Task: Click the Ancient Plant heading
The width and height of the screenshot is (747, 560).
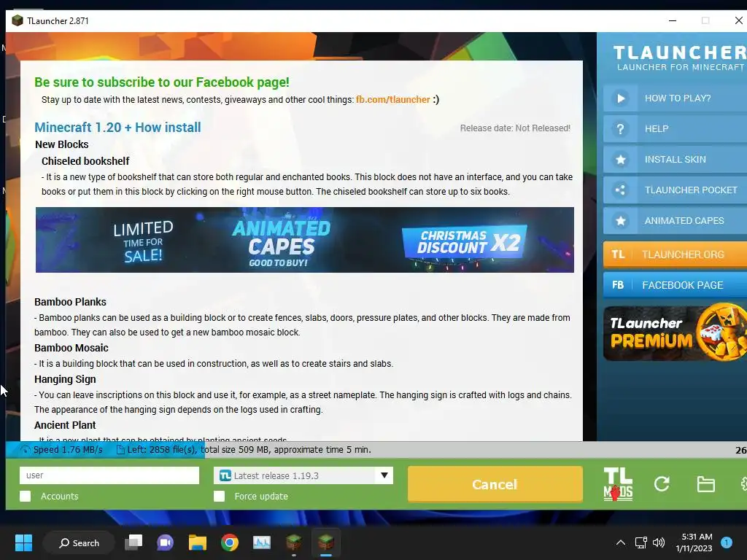Action: pos(65,425)
